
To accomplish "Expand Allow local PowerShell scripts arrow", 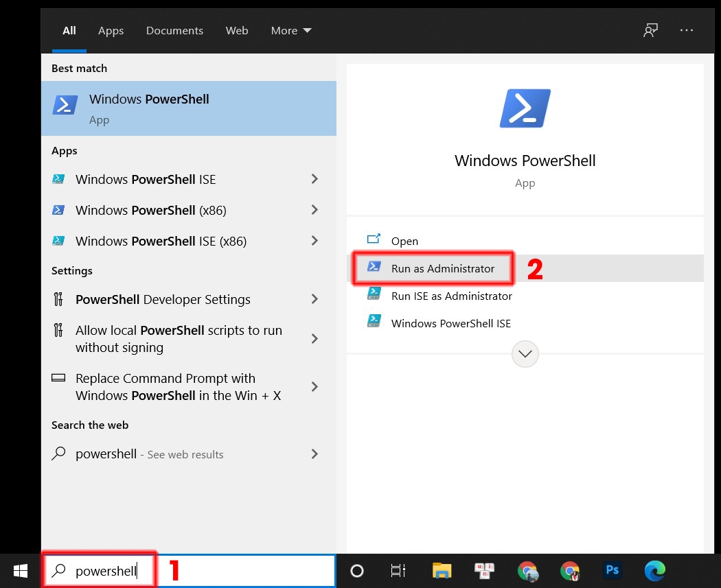I will point(314,339).
